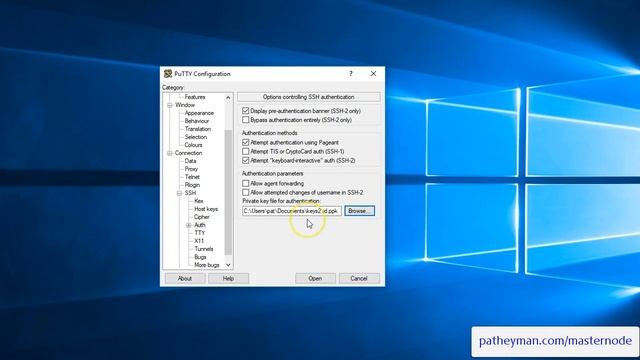
Task: Open X11 settings category
Action: pyautogui.click(x=199, y=241)
